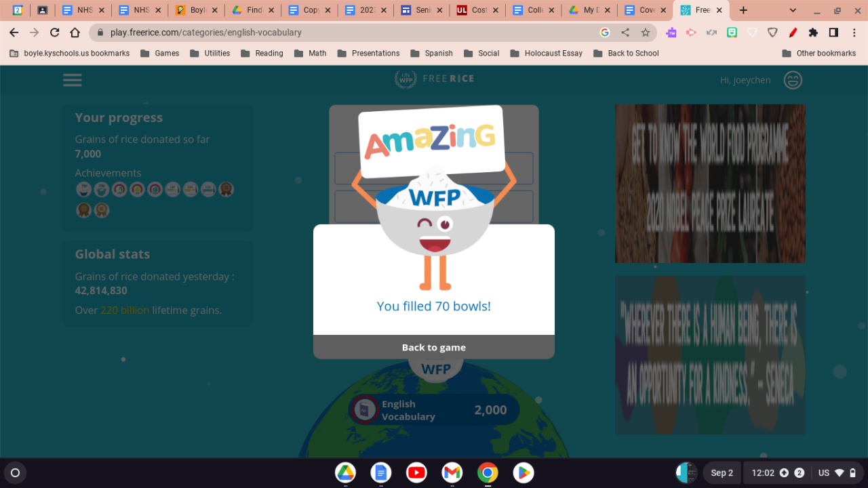
Task: Switch to the Copy document tab
Action: [x=309, y=10]
